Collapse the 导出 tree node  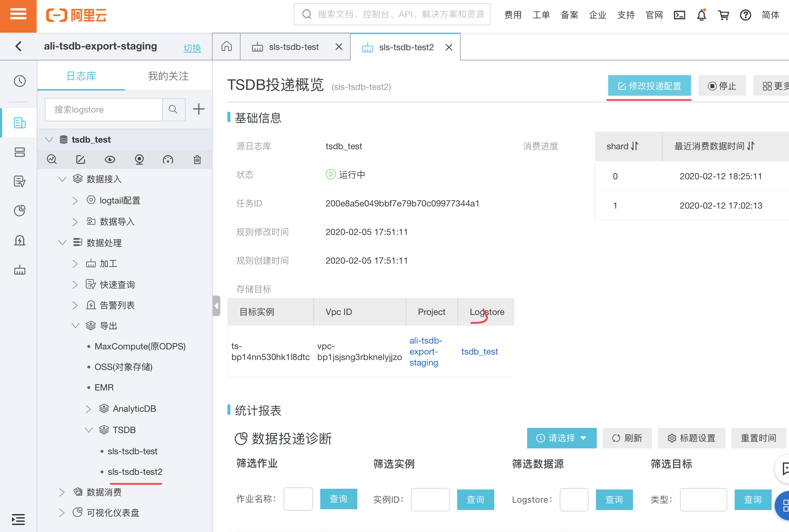click(76, 326)
